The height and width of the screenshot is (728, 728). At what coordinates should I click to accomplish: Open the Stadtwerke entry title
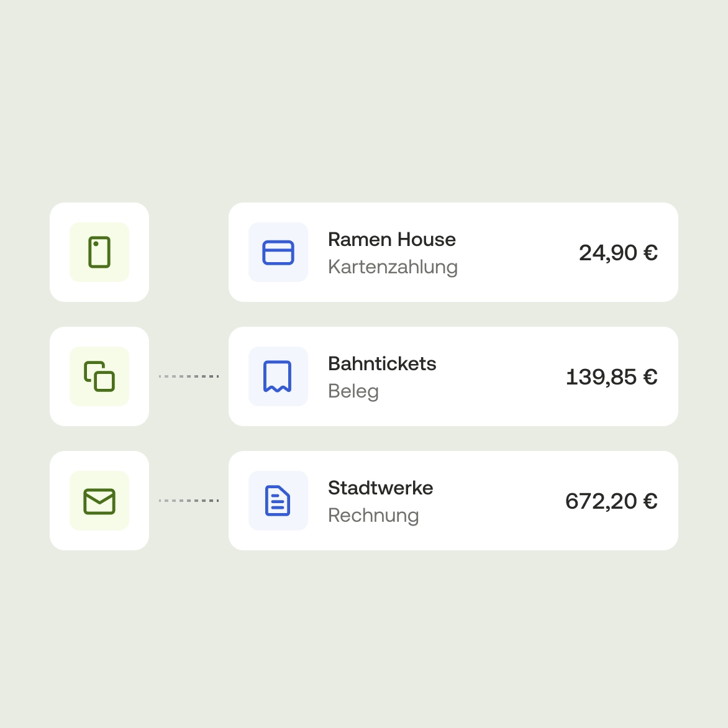click(380, 488)
